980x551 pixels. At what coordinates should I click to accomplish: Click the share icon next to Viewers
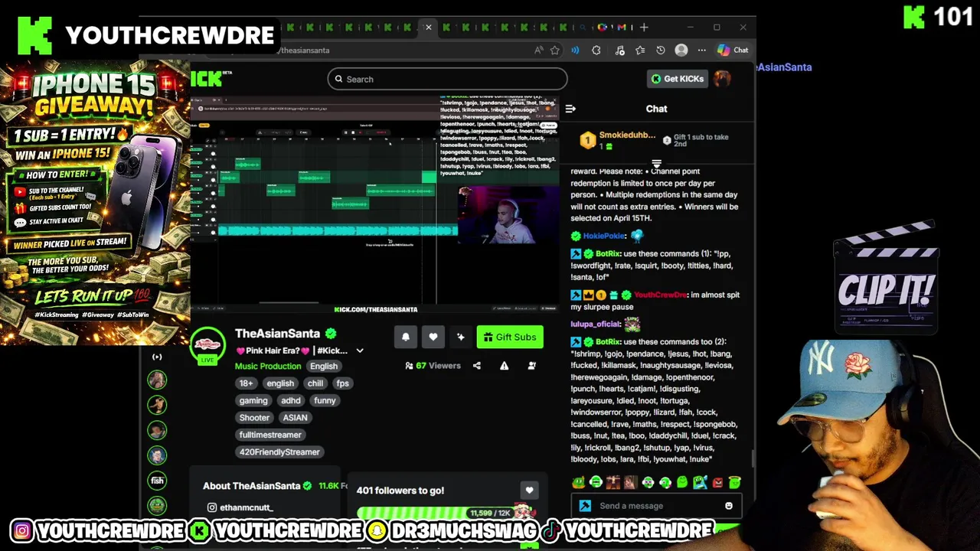tap(477, 366)
